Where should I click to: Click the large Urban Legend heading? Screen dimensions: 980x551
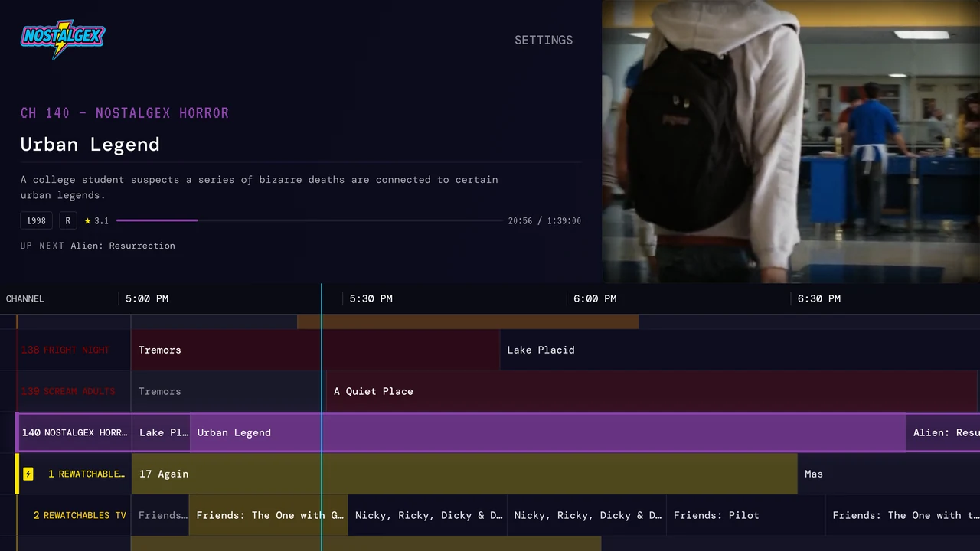pos(90,145)
